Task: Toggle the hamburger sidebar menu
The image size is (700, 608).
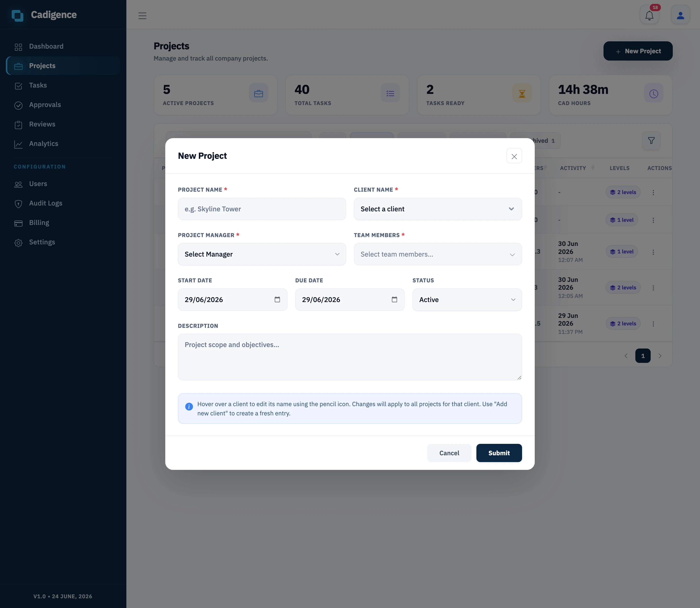Action: click(142, 16)
